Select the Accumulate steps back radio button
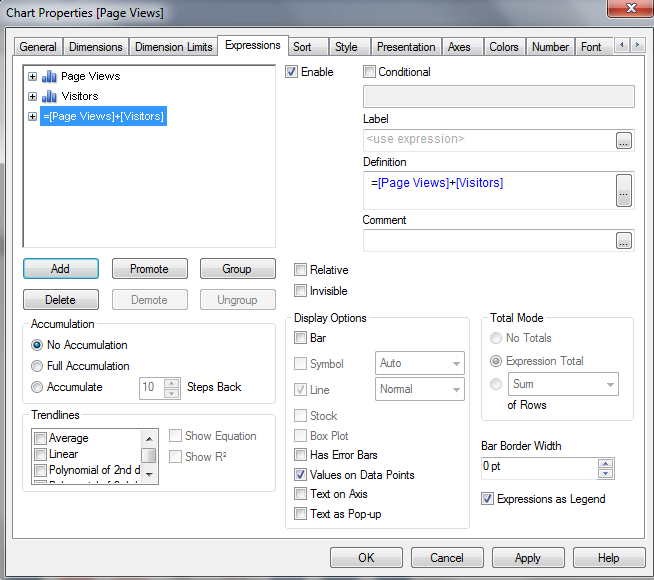 [x=37, y=387]
